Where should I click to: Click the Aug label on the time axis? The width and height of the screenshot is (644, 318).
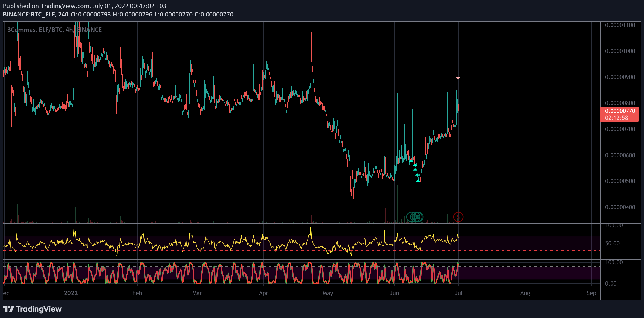click(525, 293)
